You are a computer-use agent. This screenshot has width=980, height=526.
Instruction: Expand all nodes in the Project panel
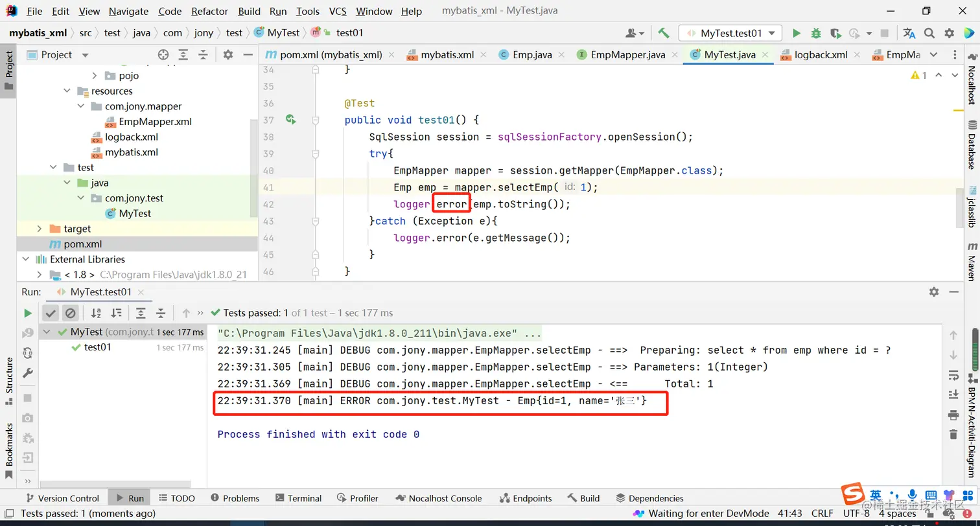(x=183, y=55)
